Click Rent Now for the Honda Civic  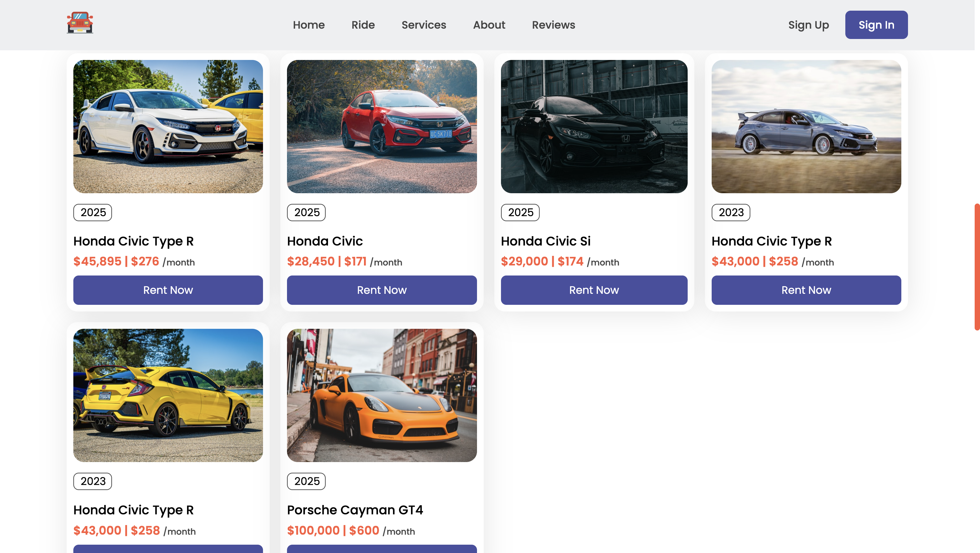click(382, 290)
